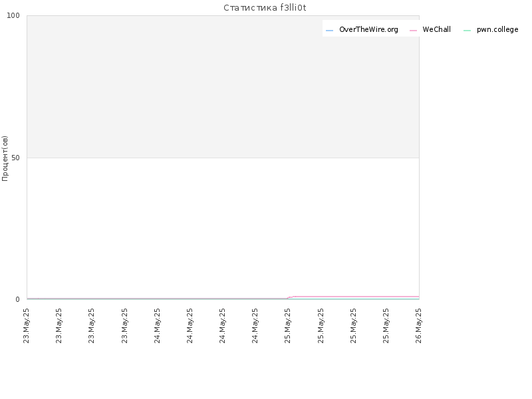This screenshot has height=399, width=532.
Task: Click the y-axis value 100
Action: coord(13,15)
